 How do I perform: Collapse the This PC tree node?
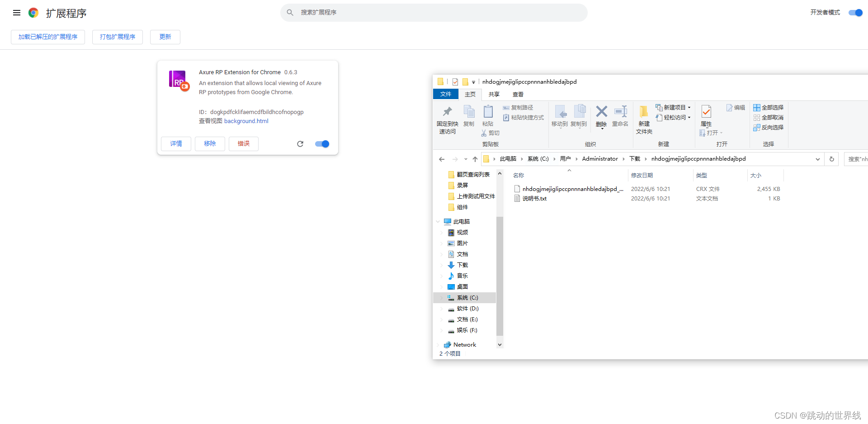tap(438, 222)
